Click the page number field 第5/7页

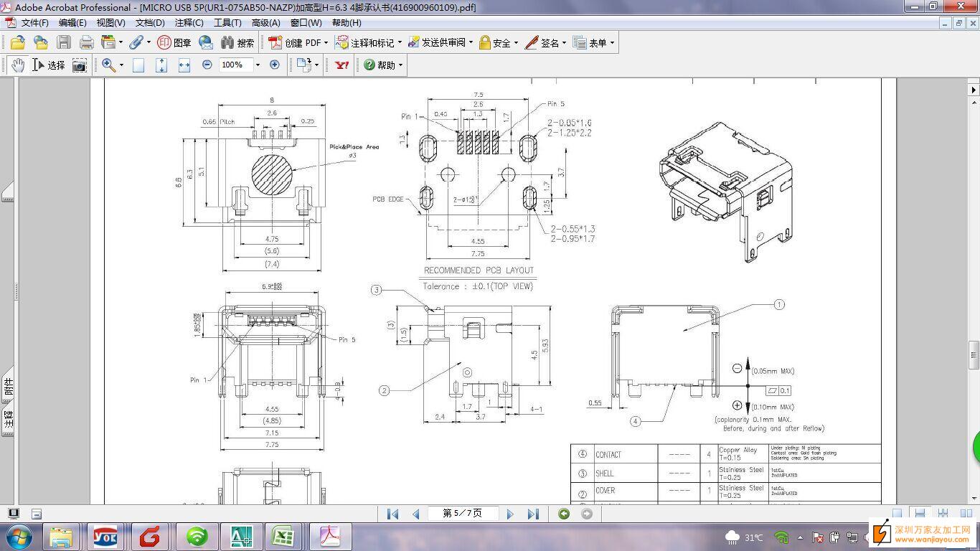[x=463, y=514]
